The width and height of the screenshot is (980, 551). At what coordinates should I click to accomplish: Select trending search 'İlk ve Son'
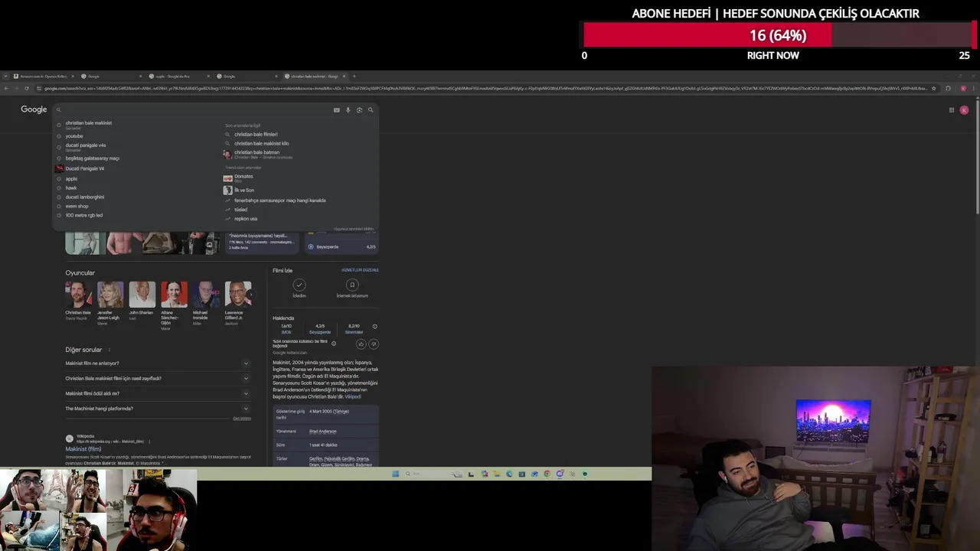(244, 190)
